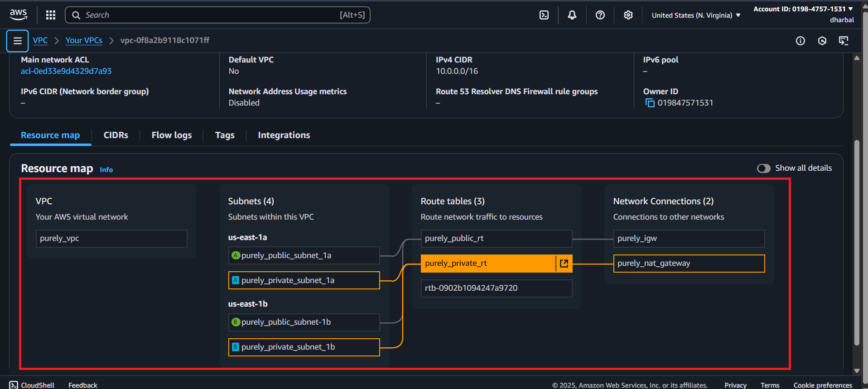Select route table rtb-0902b1094247a9720

497,288
